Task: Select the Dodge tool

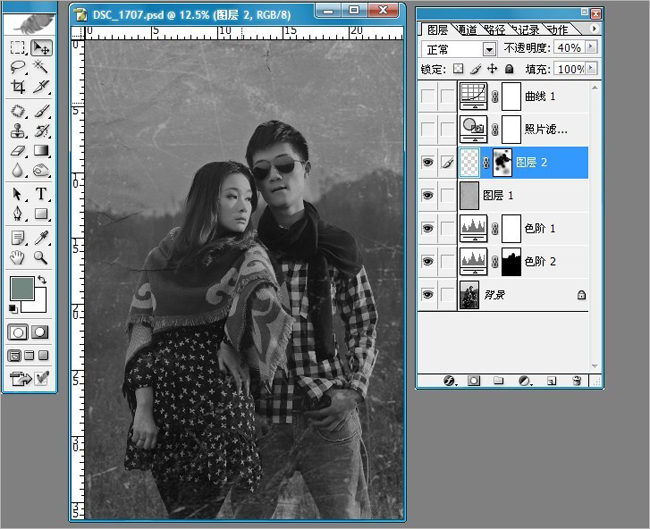Action: point(41,170)
